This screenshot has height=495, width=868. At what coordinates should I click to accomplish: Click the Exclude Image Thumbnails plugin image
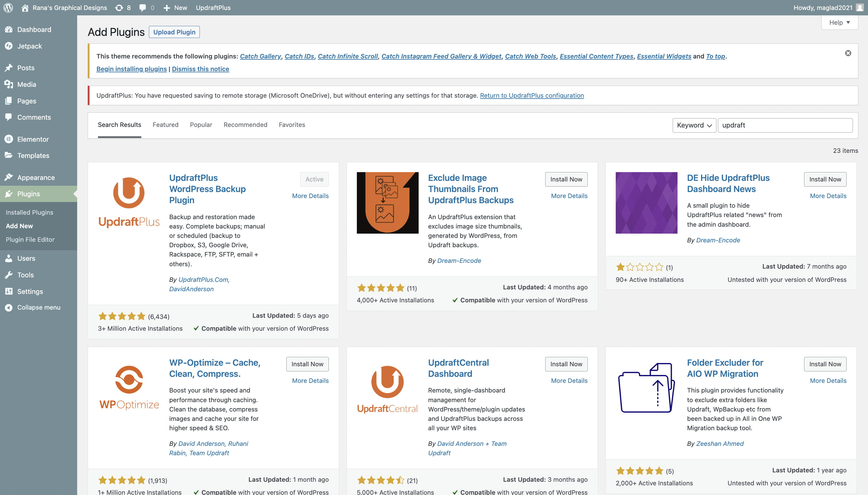tap(388, 203)
